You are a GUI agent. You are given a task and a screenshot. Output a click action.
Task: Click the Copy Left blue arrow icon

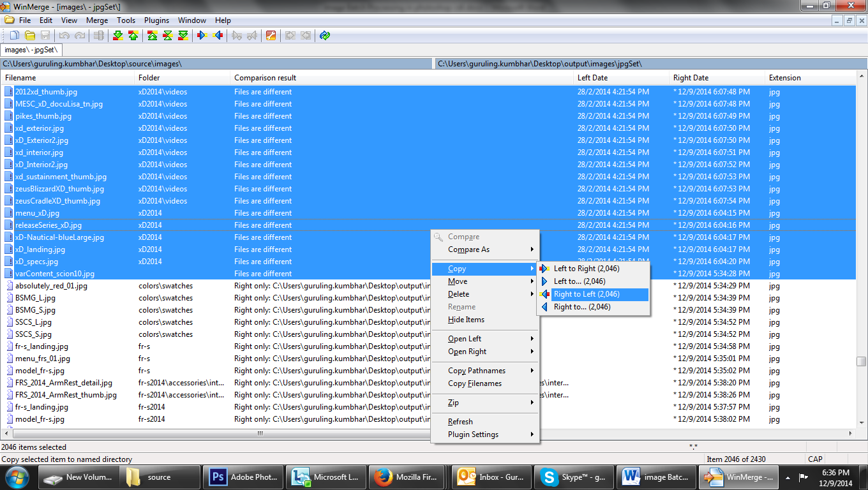click(x=216, y=36)
